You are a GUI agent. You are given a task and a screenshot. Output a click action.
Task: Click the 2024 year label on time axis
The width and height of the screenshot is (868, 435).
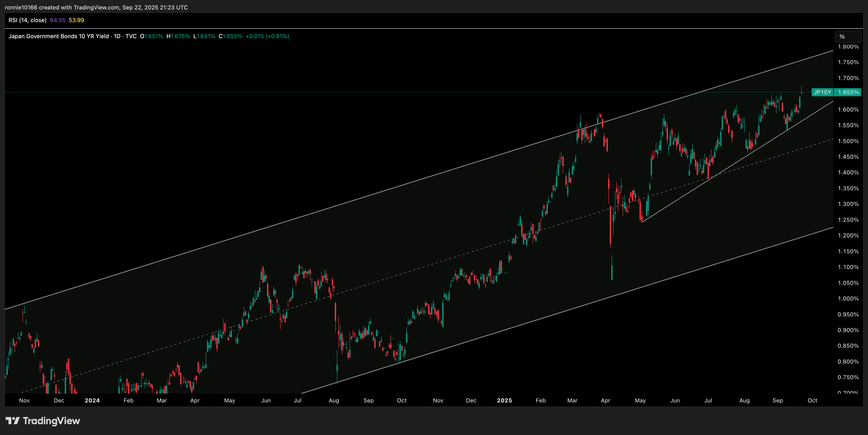pyautogui.click(x=92, y=400)
